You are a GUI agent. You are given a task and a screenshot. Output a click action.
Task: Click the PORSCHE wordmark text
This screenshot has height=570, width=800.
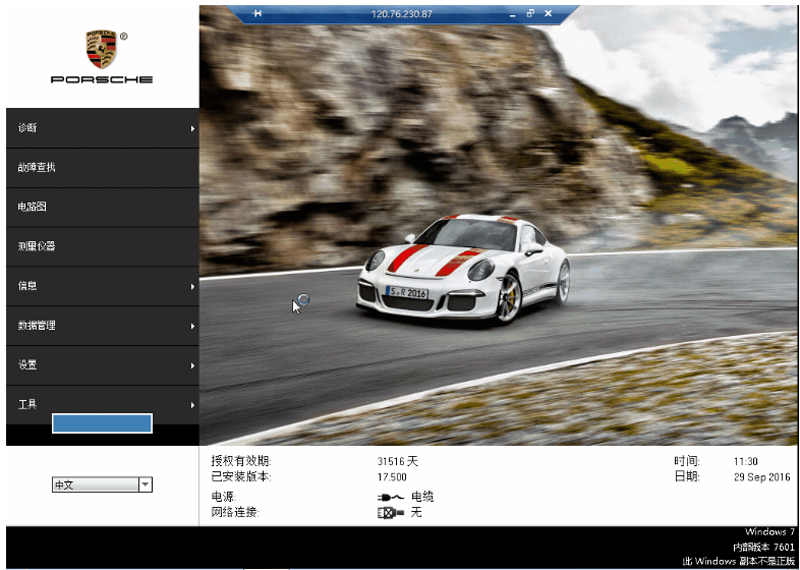pyautogui.click(x=102, y=80)
